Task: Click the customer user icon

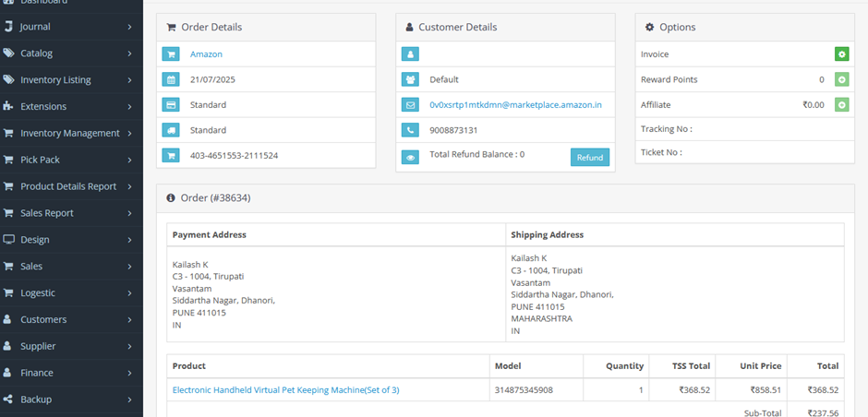Action: [x=410, y=54]
